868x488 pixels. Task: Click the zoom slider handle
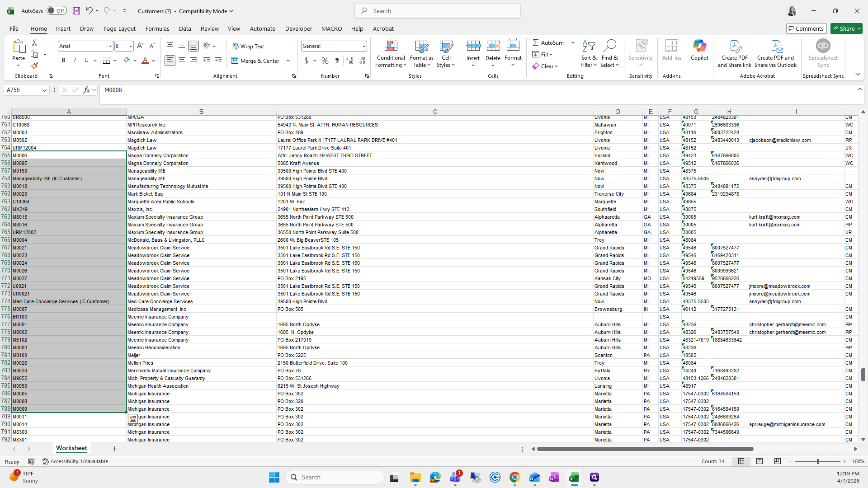tap(817, 461)
